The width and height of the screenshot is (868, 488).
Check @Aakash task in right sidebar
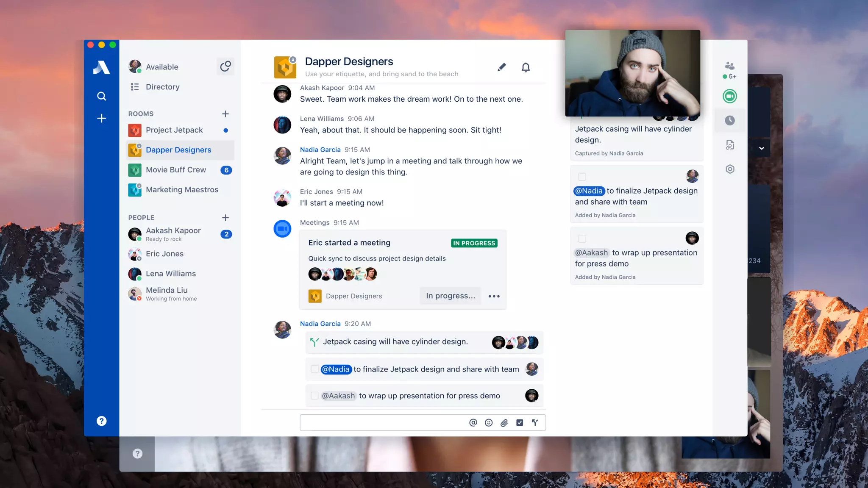point(582,238)
